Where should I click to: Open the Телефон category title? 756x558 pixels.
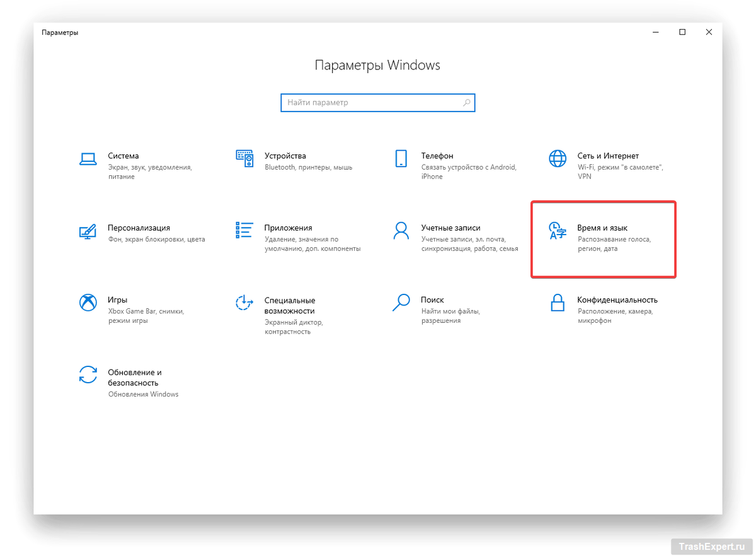click(437, 156)
